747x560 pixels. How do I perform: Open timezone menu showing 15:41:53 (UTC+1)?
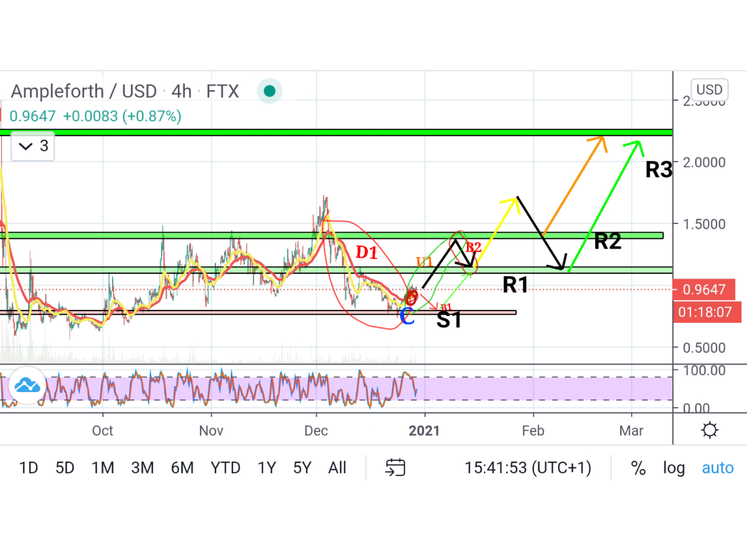tap(528, 468)
